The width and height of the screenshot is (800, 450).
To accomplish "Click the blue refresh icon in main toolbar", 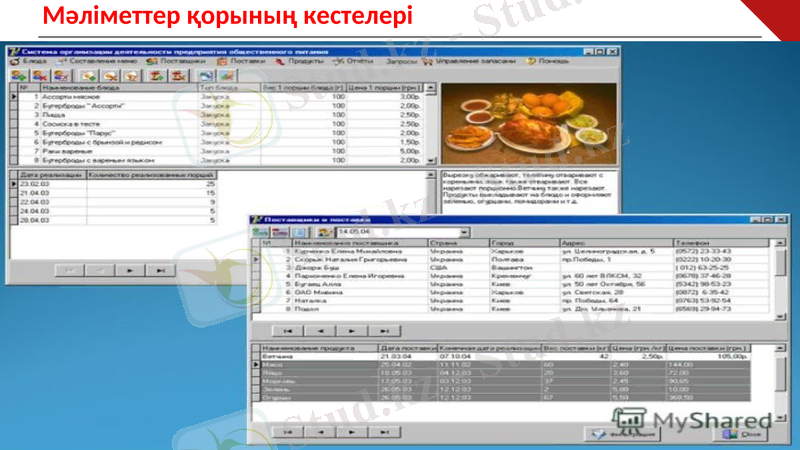I will [206, 76].
